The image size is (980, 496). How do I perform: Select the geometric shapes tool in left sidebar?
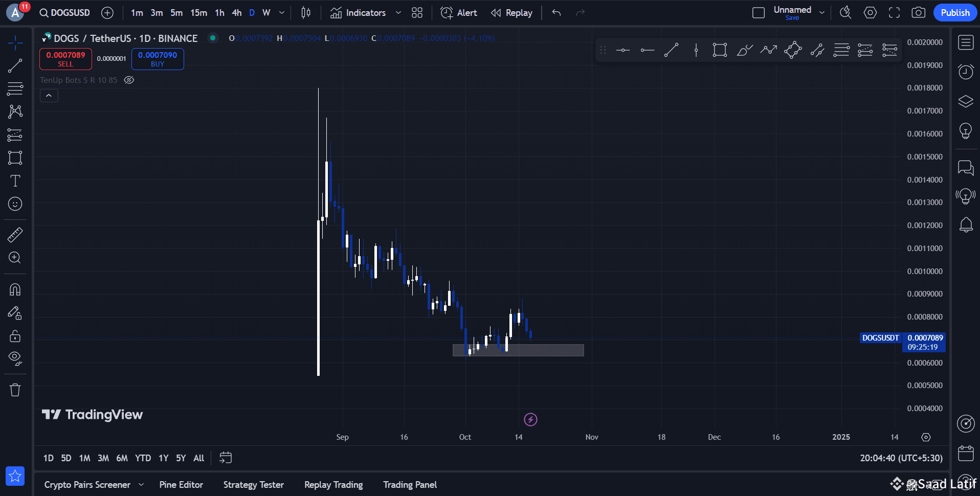coord(15,157)
